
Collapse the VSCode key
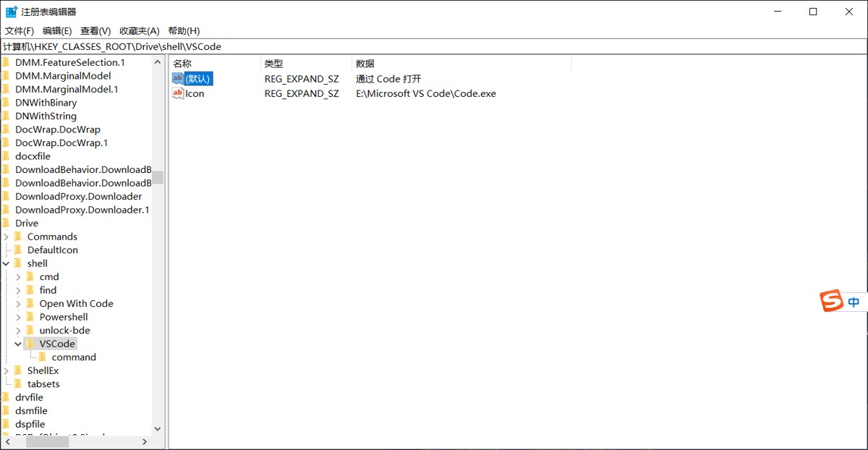pos(19,344)
